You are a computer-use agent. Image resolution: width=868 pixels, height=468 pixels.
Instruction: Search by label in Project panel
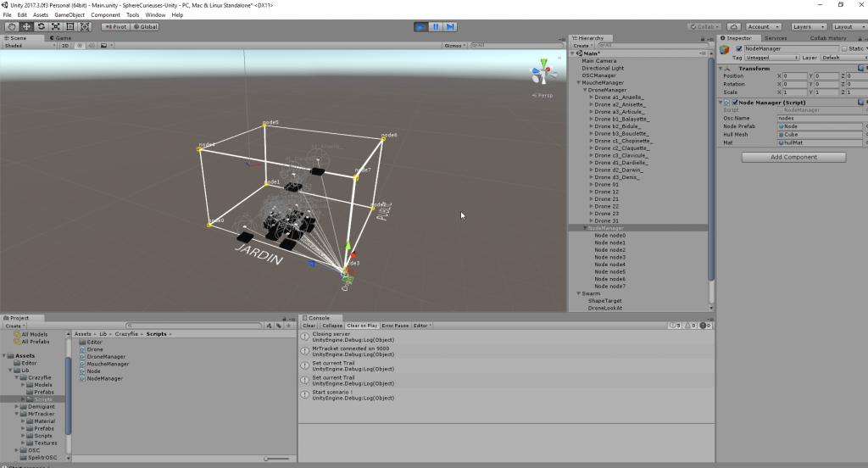point(279,326)
